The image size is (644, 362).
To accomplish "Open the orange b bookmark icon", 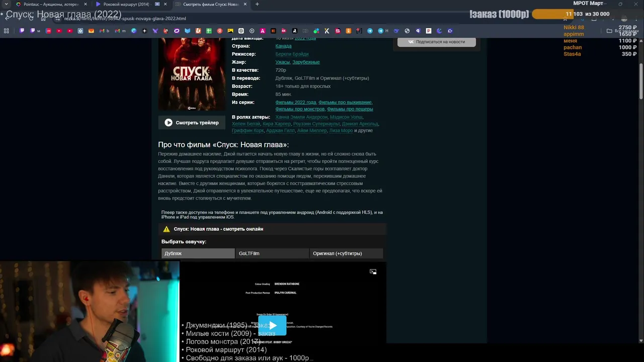I will [x=198, y=31].
